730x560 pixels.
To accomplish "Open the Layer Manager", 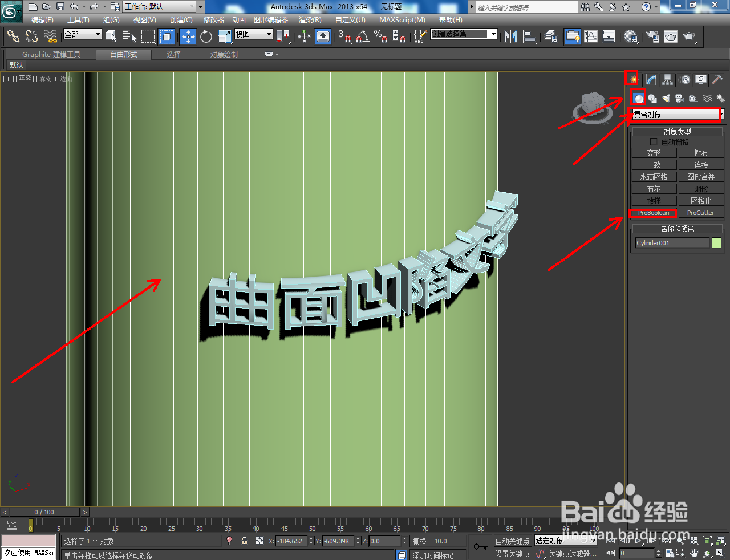I will (551, 36).
